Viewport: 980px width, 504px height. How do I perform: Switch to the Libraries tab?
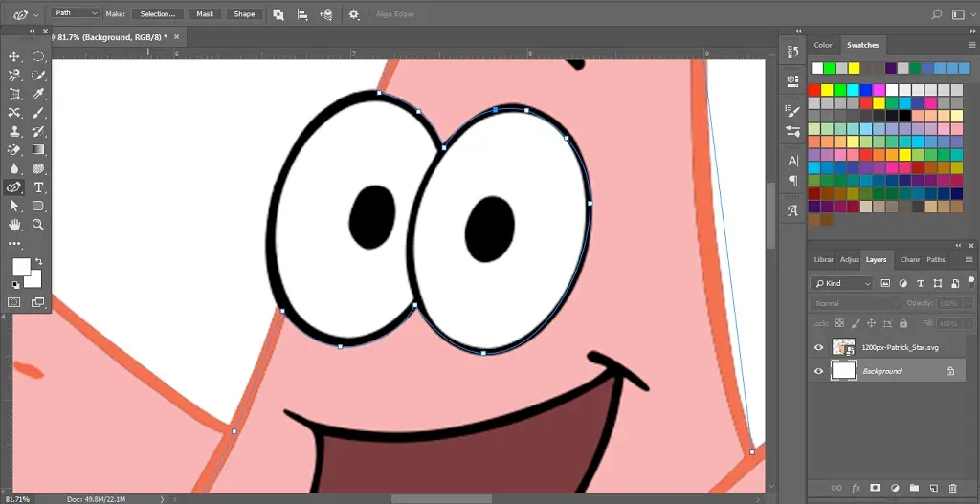click(x=824, y=260)
